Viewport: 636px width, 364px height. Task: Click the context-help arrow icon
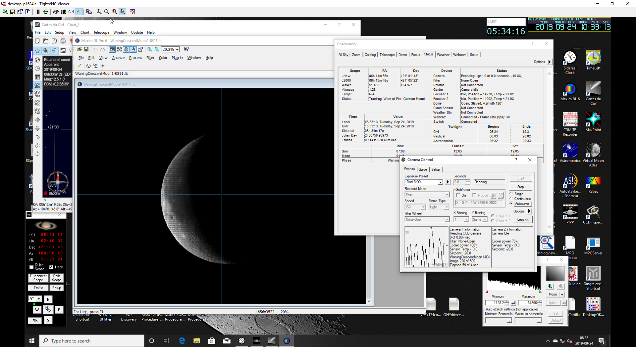pos(186,49)
